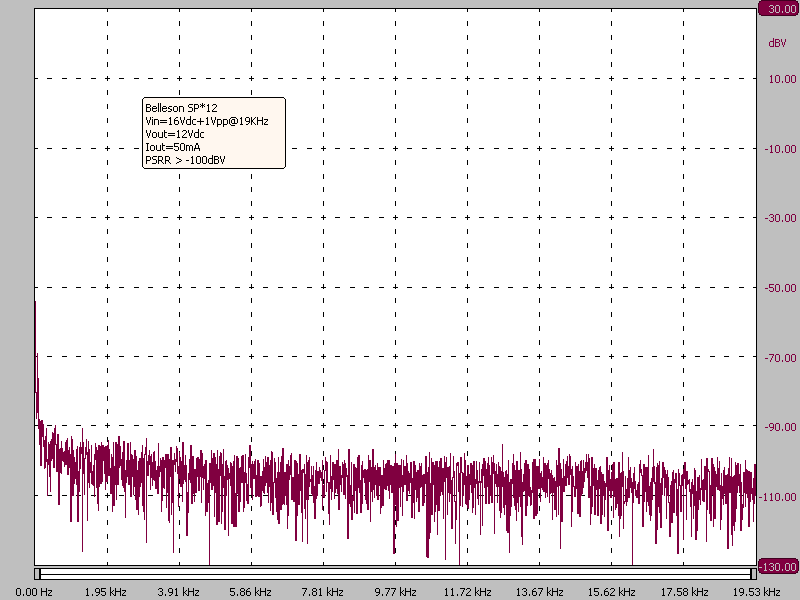Select the Belleson SP*12 annotation title
800x600 pixels.
tap(181, 108)
